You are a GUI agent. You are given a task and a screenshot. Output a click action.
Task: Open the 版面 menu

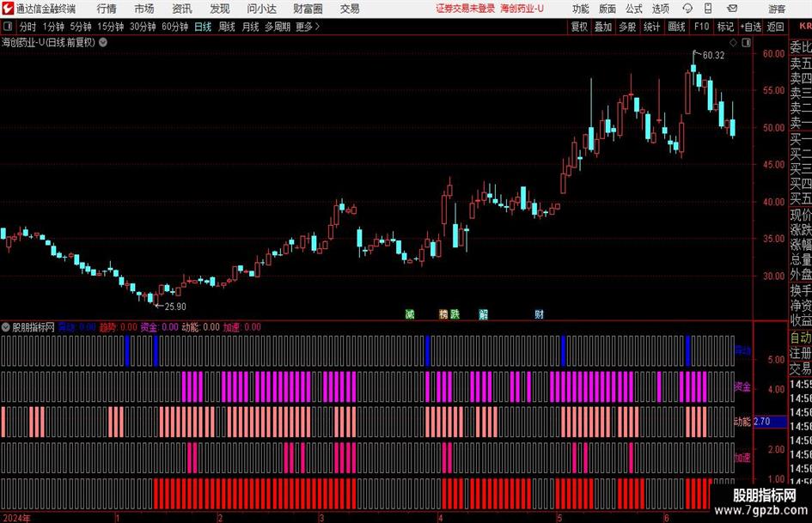coord(607,9)
